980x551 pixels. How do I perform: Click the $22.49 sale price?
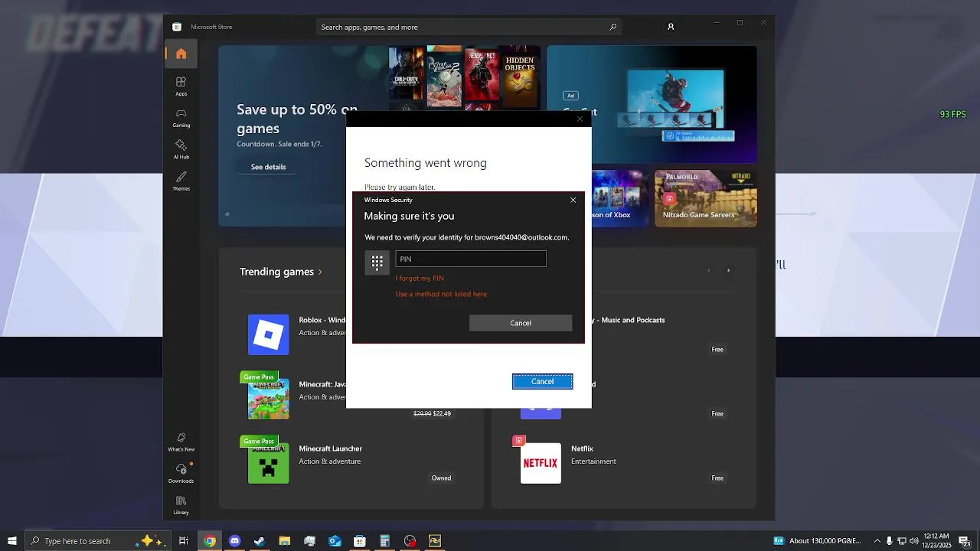(442, 414)
